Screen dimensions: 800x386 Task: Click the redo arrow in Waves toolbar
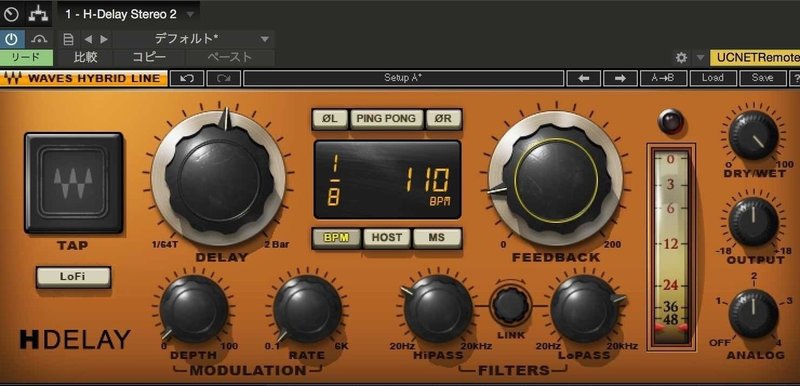[x=223, y=78]
